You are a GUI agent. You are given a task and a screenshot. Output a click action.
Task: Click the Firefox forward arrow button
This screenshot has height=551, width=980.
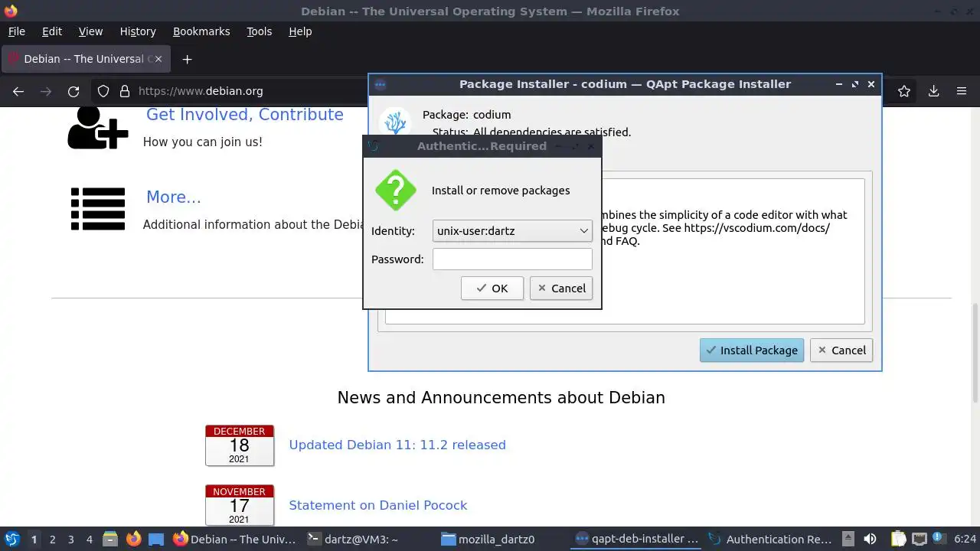click(46, 91)
